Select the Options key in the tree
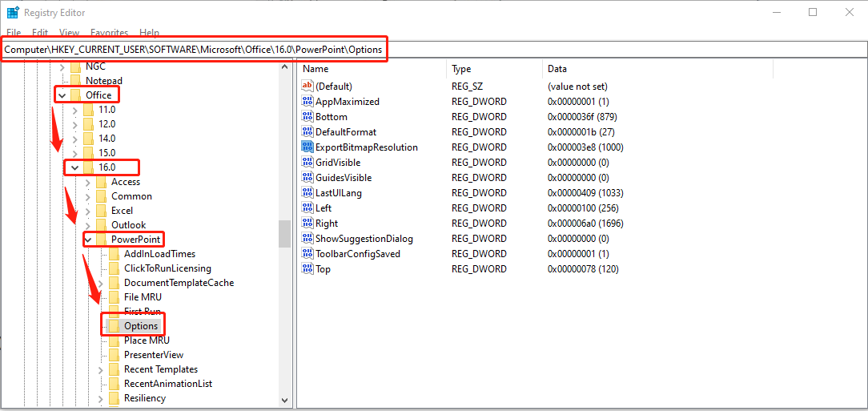The image size is (868, 411). 141,326
